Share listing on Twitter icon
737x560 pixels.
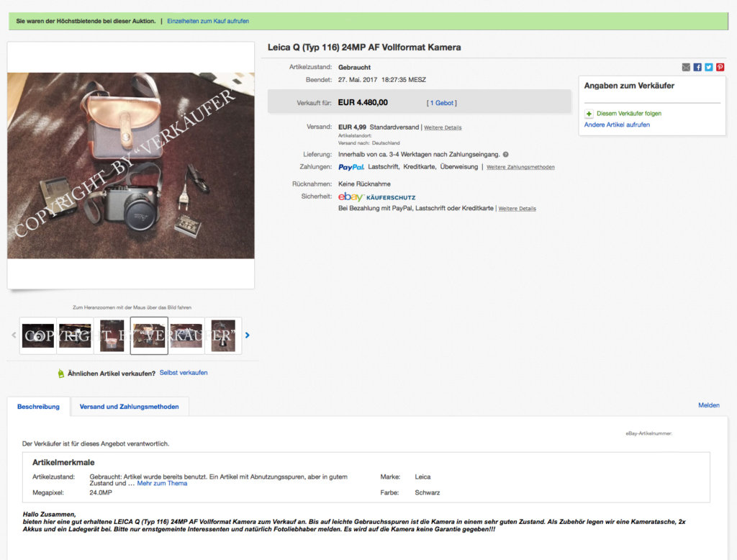[709, 67]
